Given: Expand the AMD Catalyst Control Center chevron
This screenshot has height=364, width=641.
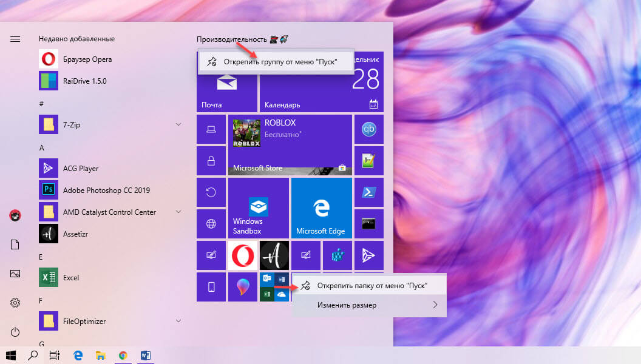Looking at the screenshot, I should 178,212.
